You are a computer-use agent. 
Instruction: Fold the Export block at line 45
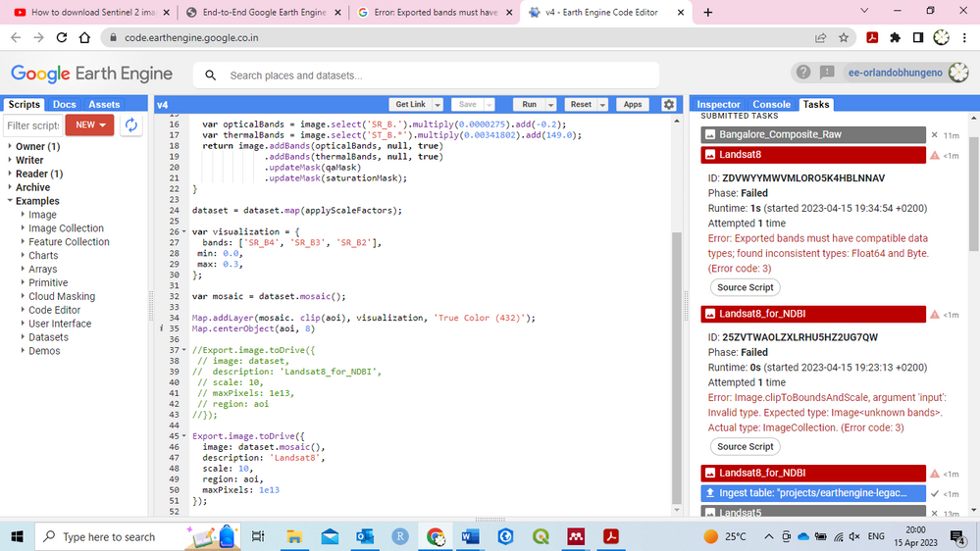[x=183, y=436]
